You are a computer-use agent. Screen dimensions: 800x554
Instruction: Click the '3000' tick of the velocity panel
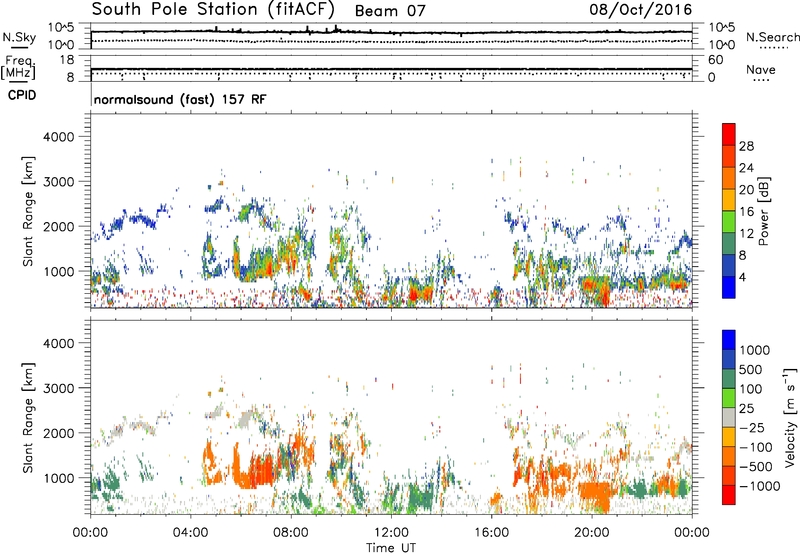click(59, 388)
